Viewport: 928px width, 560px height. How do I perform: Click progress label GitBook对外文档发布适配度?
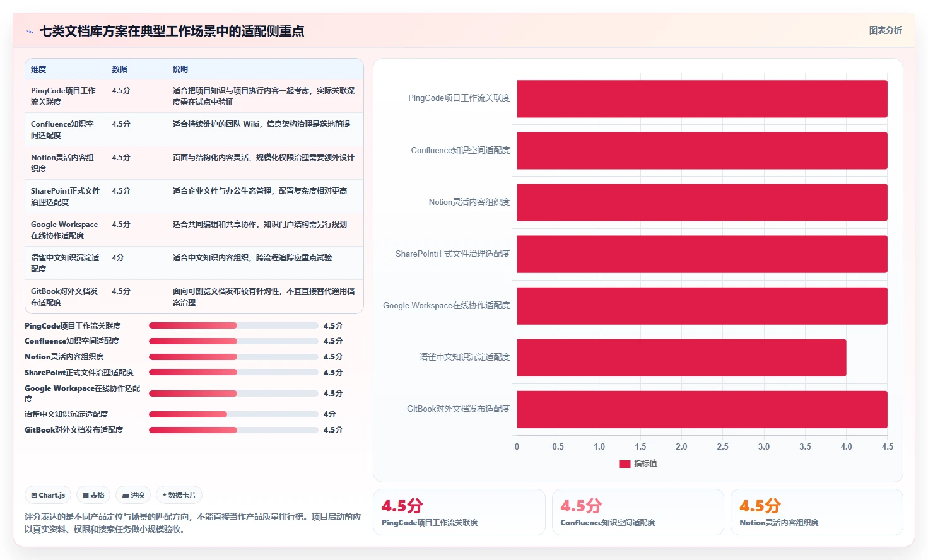(74, 429)
